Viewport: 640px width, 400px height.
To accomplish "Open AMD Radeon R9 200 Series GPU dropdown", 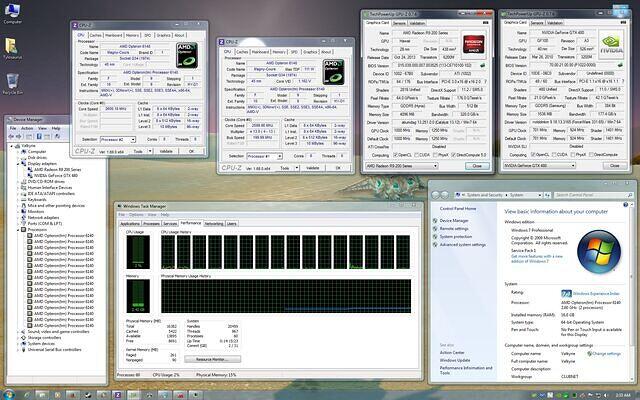I will [x=401, y=166].
